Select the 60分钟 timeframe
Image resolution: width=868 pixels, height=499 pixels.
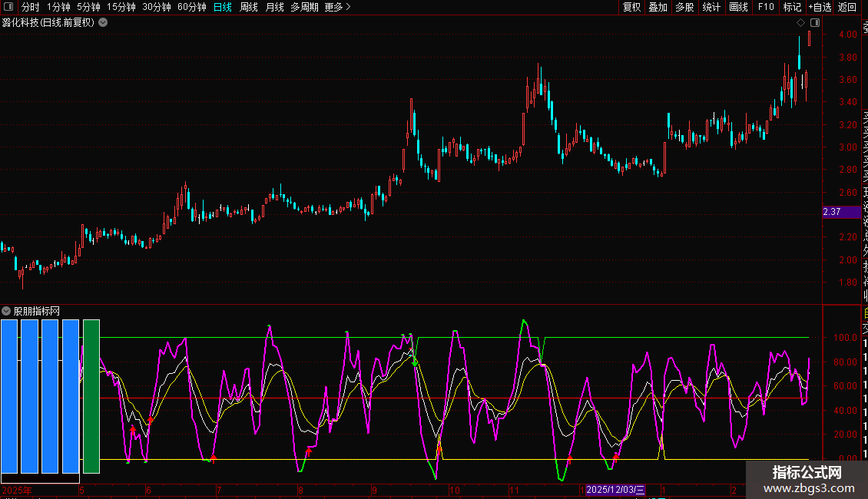(191, 7)
